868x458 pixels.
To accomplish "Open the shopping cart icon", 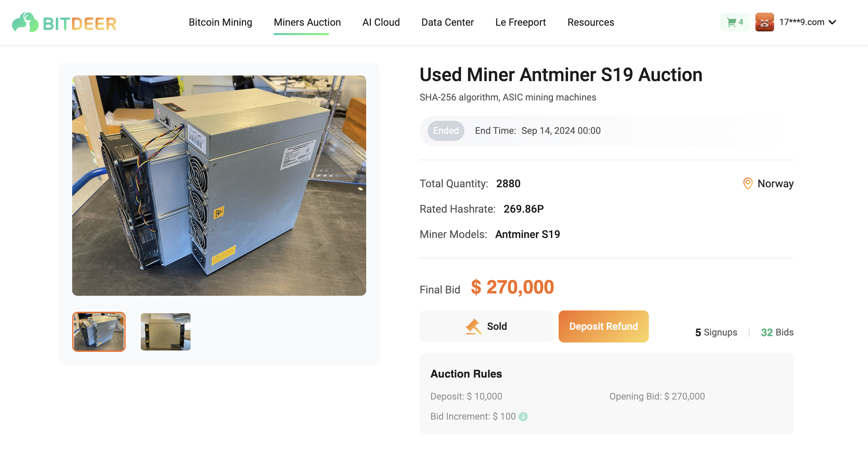I will coord(731,22).
